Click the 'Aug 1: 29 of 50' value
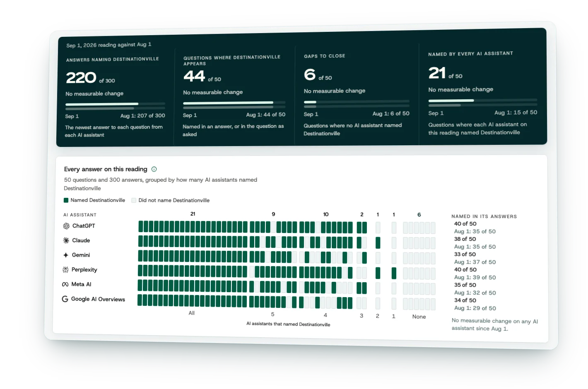Viewport: 588px width, 389px height. 475,308
